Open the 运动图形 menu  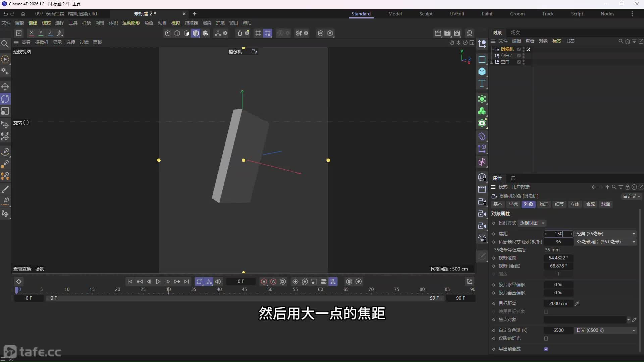[x=131, y=23]
